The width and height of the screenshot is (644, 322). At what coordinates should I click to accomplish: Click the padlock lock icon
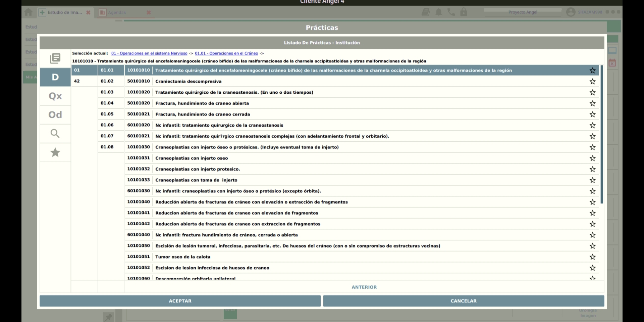[464, 12]
